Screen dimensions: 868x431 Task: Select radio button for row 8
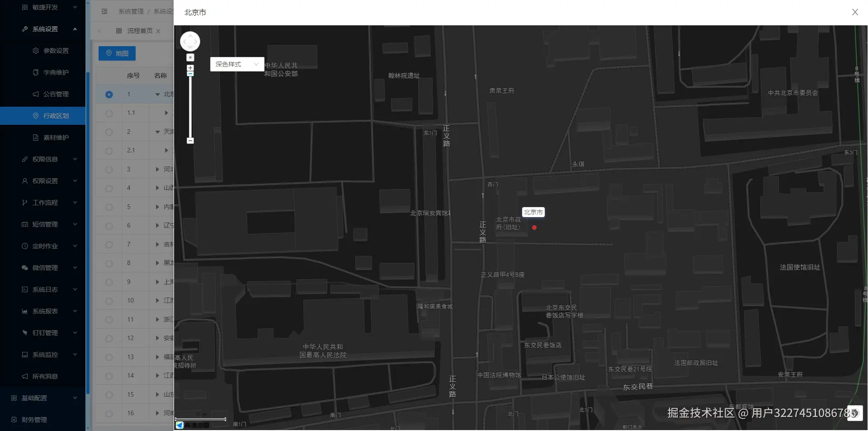click(109, 263)
